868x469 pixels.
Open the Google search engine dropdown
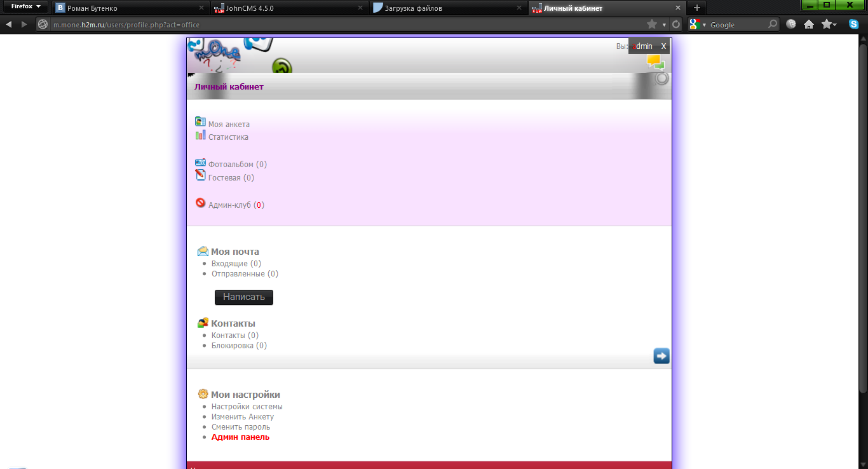click(x=698, y=24)
